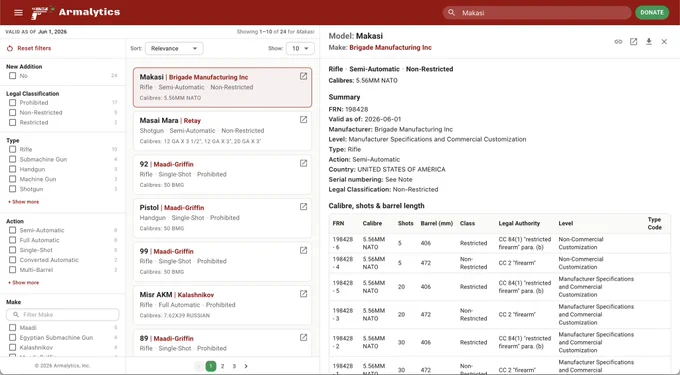
Task: Click the Barrel (mm) column header
Action: pyautogui.click(x=437, y=224)
